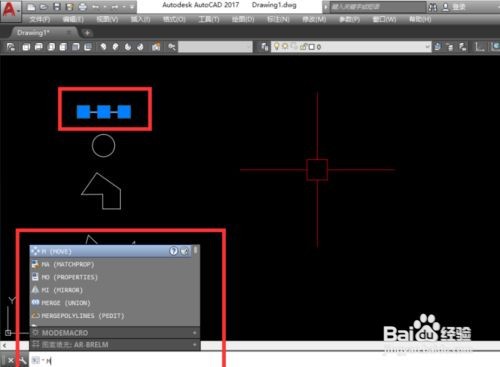The width and height of the screenshot is (500, 367).
Task: Click the Undo arrow icon
Action: (95, 7)
